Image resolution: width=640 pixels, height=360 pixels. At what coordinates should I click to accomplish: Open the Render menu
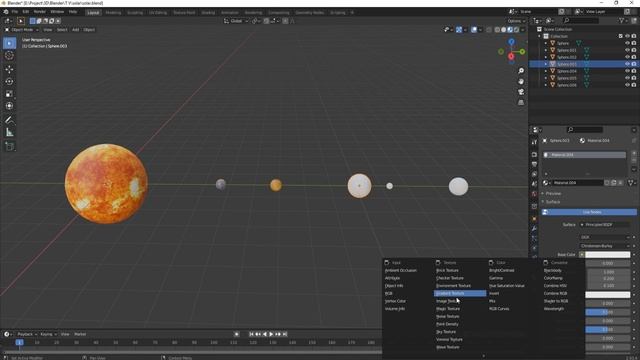(40, 12)
